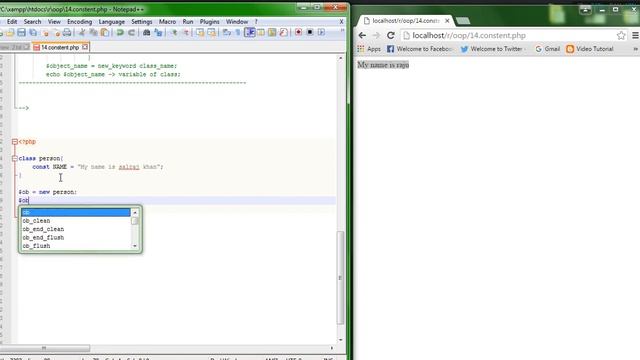The width and height of the screenshot is (640, 360).
Task: Click the horizontal scrollbar right arrow
Action: 332,348
